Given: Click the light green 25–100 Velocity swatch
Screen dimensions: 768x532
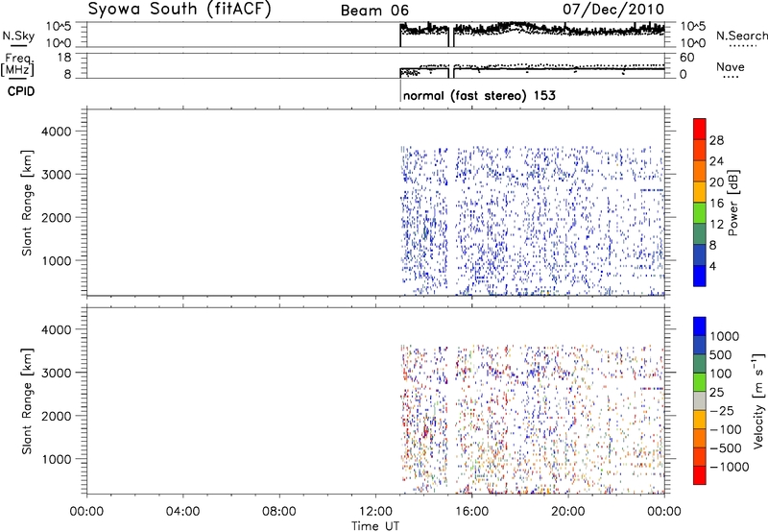Looking at the screenshot, I should point(700,382).
